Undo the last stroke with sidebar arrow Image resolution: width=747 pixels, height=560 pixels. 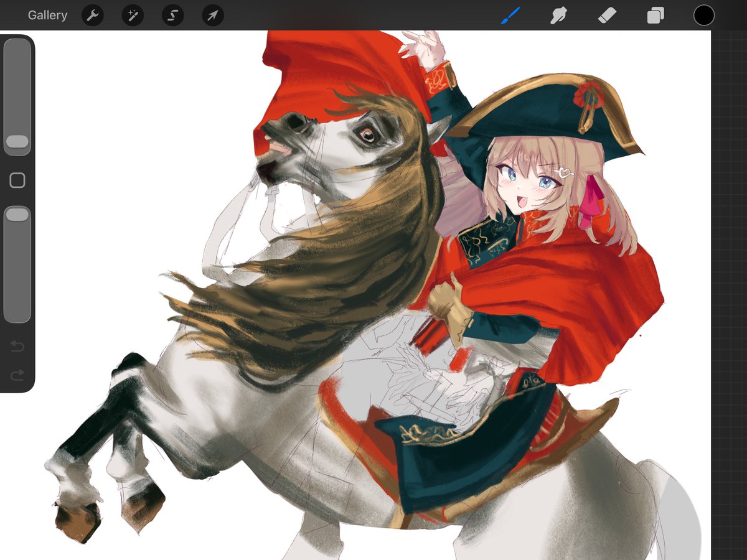click(17, 346)
